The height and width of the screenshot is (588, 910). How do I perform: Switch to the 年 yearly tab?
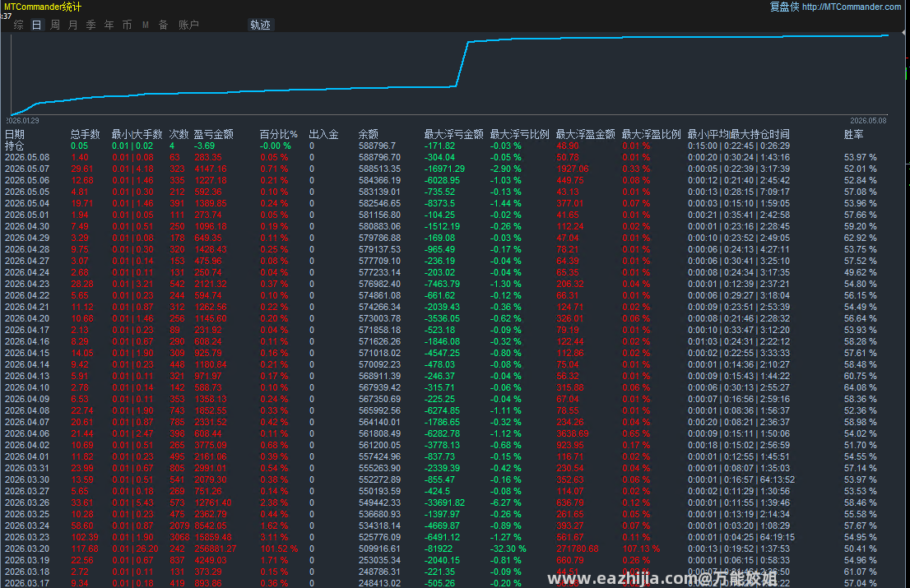pyautogui.click(x=109, y=25)
